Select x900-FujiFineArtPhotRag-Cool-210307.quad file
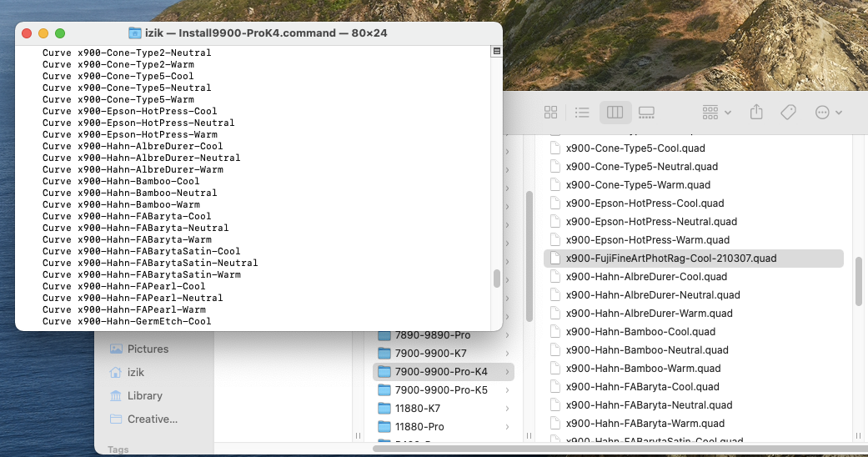 670,259
